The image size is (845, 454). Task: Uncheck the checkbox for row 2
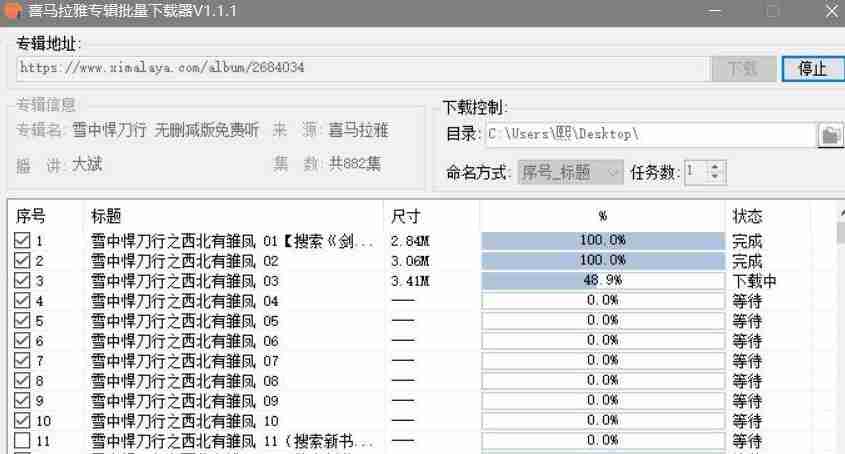pyautogui.click(x=22, y=260)
